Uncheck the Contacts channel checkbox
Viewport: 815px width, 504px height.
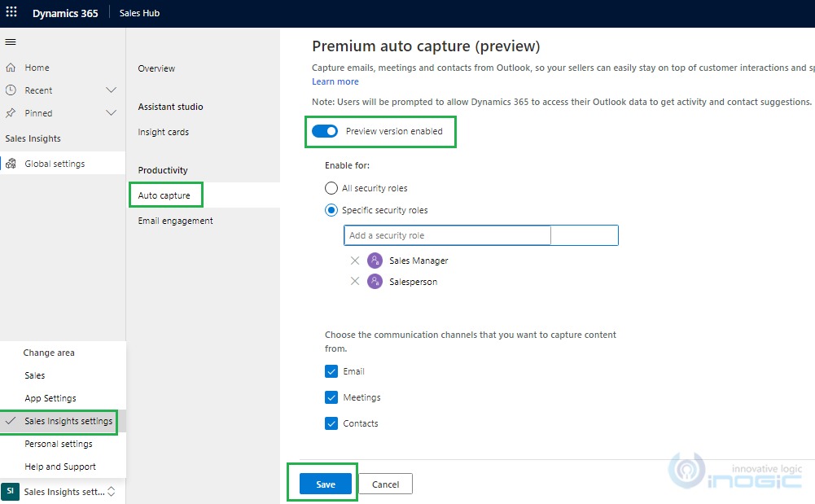pyautogui.click(x=331, y=423)
